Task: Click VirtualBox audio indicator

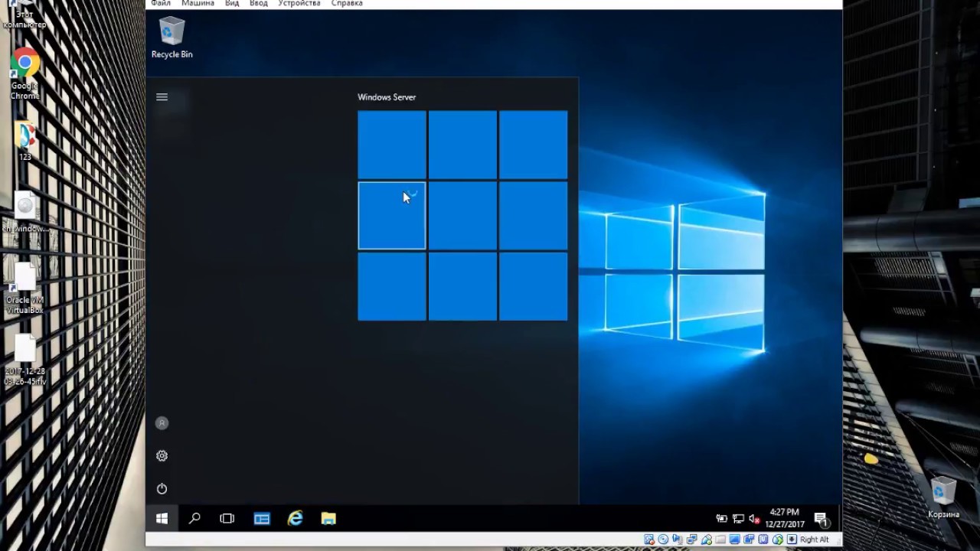Action: click(677, 540)
